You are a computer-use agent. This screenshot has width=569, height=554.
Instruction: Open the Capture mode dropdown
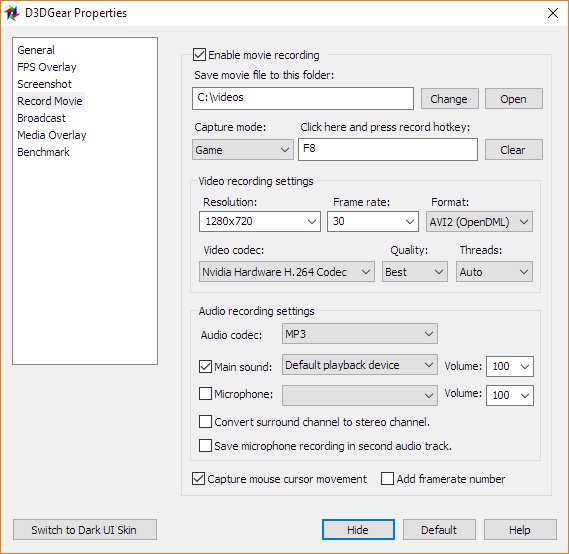click(x=242, y=149)
